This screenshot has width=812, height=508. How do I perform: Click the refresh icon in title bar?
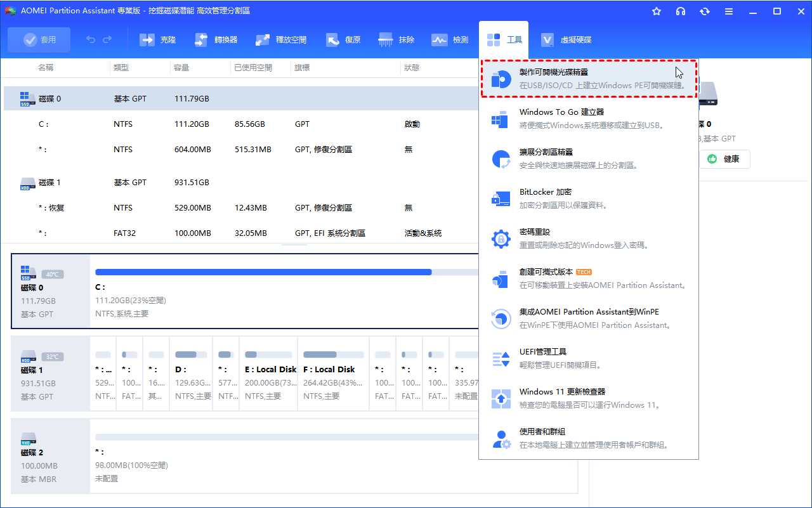click(704, 11)
